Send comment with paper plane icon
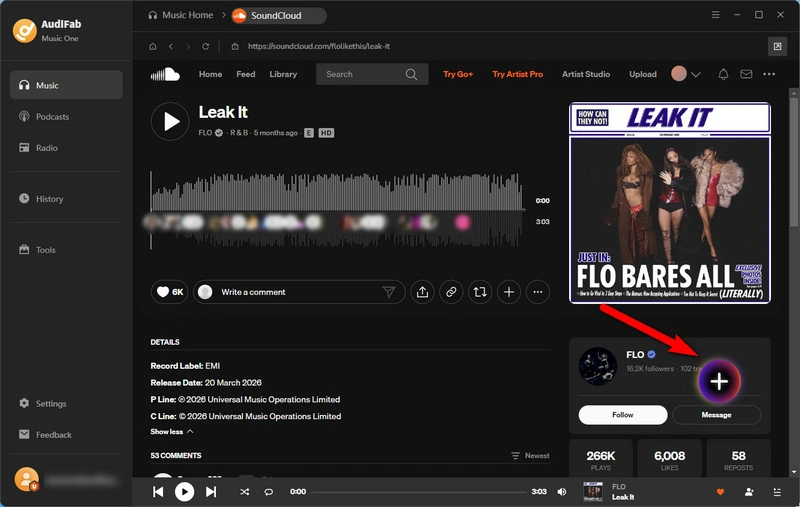The height and width of the screenshot is (507, 800). tap(389, 292)
